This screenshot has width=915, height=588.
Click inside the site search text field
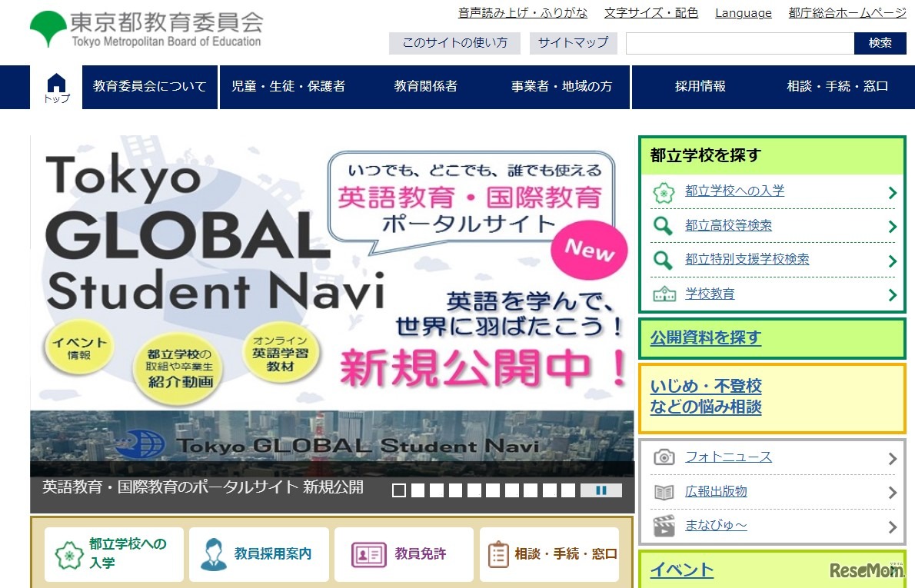pyautogui.click(x=739, y=44)
